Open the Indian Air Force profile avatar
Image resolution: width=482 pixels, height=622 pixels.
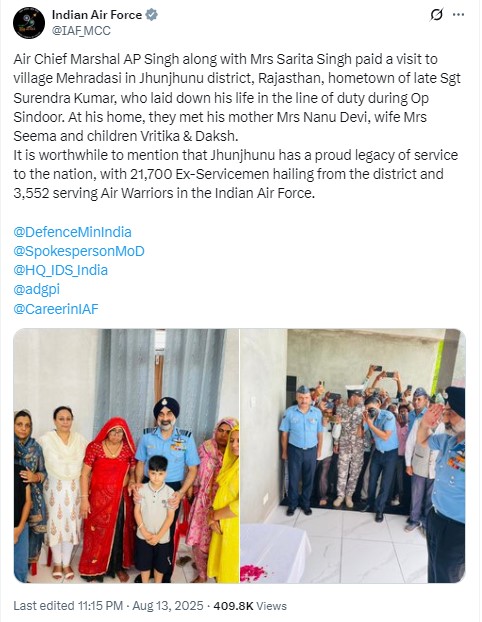[x=29, y=23]
